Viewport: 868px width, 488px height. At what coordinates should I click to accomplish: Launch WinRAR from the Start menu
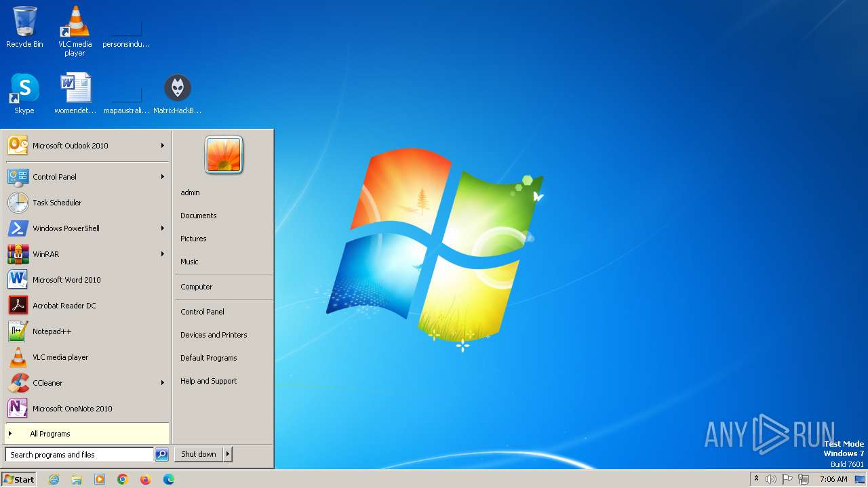click(x=87, y=254)
